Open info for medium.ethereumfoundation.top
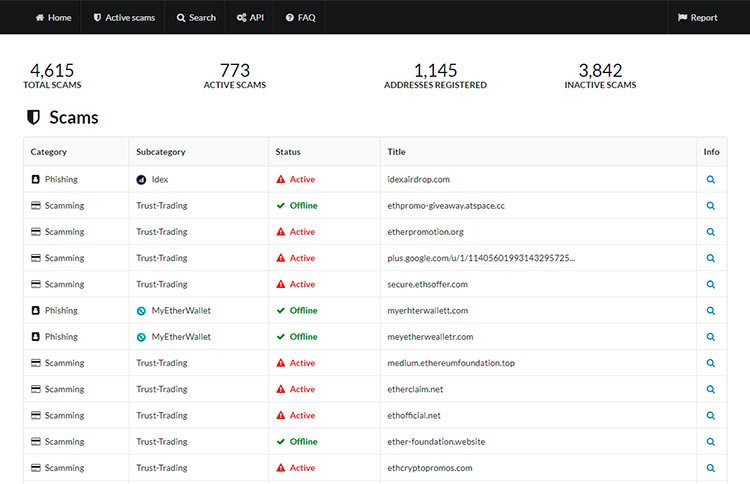Image resolution: width=750 pixels, height=484 pixels. (x=711, y=363)
